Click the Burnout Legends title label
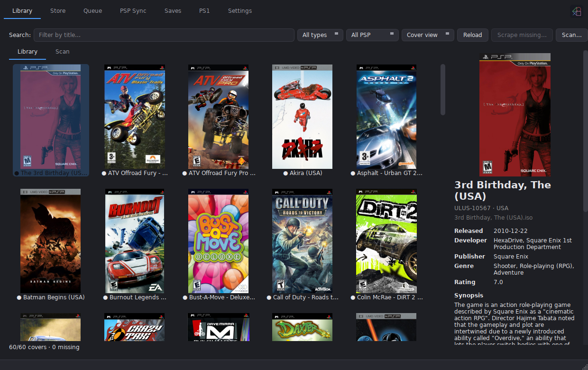 coord(138,297)
